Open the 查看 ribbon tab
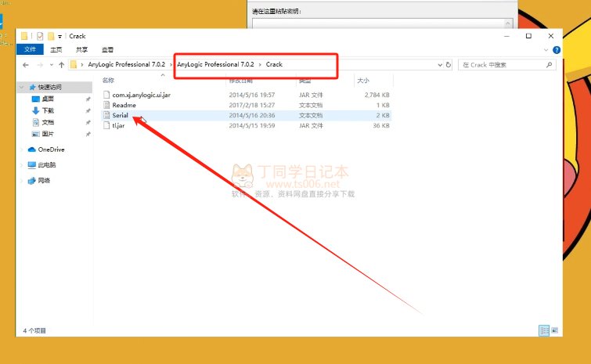The image size is (591, 364). click(x=107, y=49)
